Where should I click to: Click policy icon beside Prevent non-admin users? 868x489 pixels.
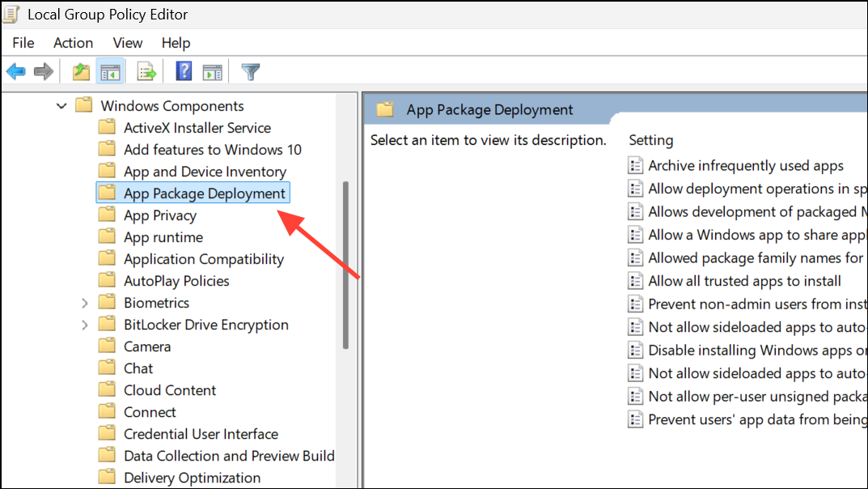pos(636,304)
